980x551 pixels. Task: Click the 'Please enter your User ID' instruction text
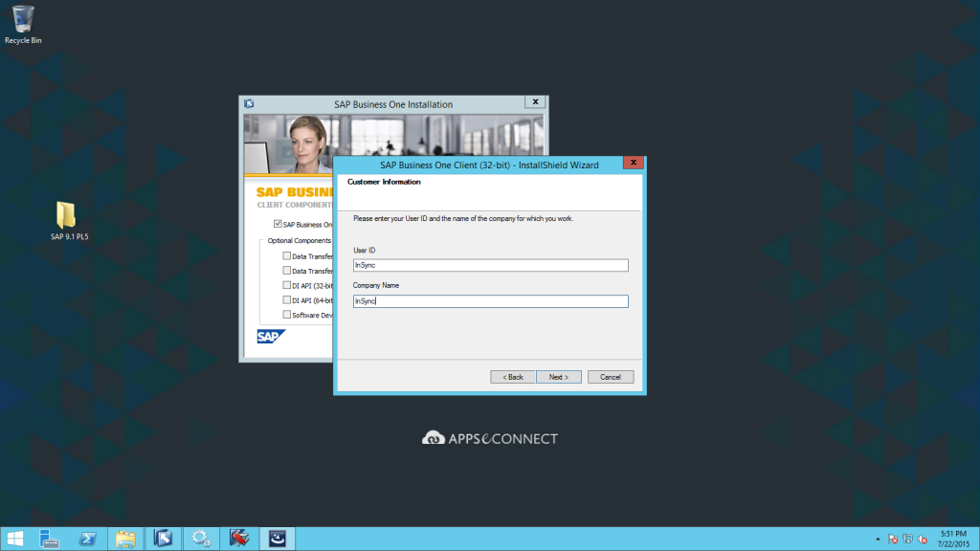pos(463,219)
